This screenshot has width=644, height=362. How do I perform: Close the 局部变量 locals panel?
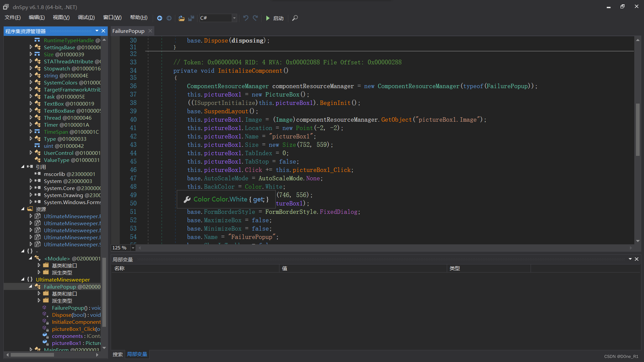(636, 259)
